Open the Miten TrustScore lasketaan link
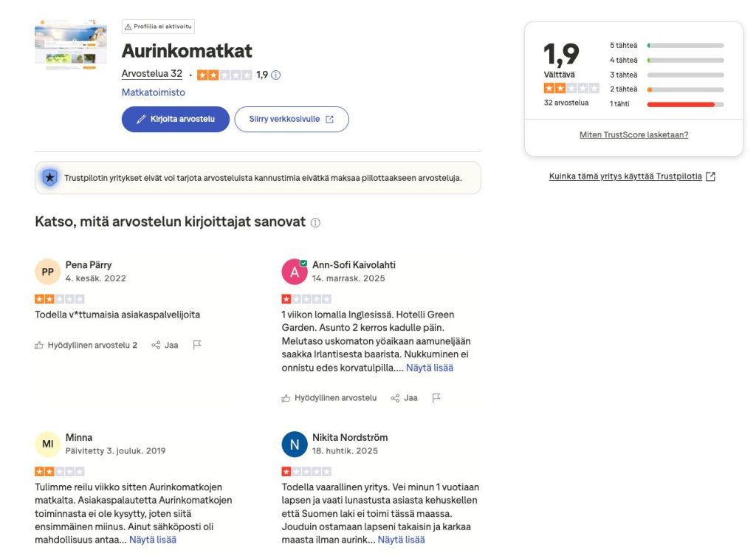 point(633,134)
